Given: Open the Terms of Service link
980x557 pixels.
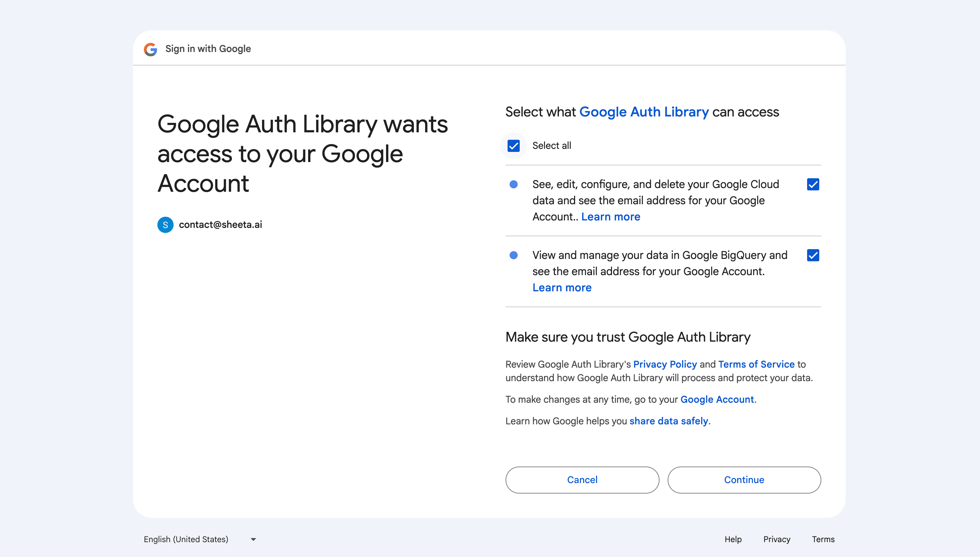Looking at the screenshot, I should [x=756, y=364].
